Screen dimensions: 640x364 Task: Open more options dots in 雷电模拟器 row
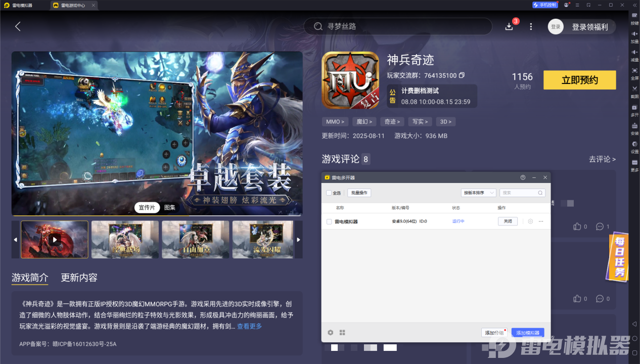pyautogui.click(x=541, y=221)
